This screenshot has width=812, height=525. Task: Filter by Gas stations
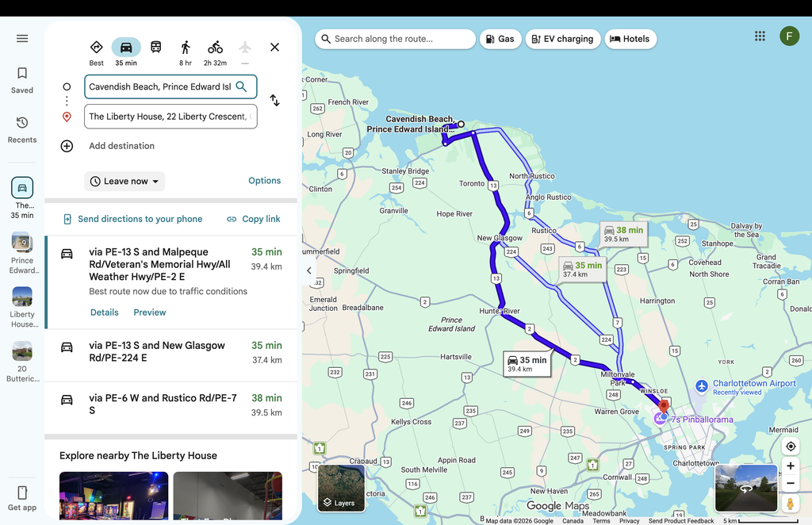[x=500, y=39]
